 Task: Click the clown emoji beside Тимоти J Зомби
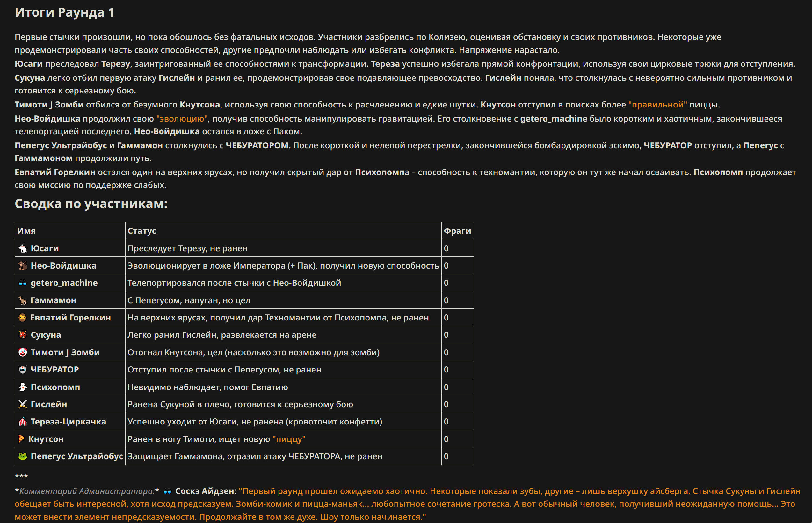tap(23, 352)
